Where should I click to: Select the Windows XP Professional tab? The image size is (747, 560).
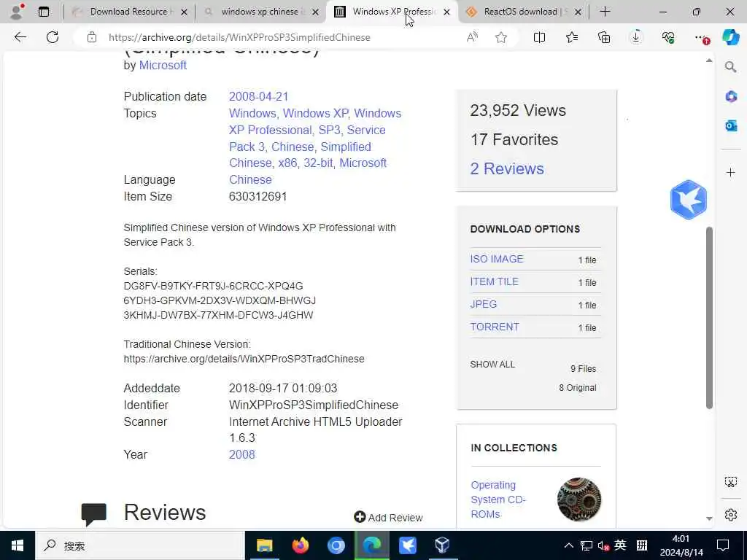[x=391, y=12]
